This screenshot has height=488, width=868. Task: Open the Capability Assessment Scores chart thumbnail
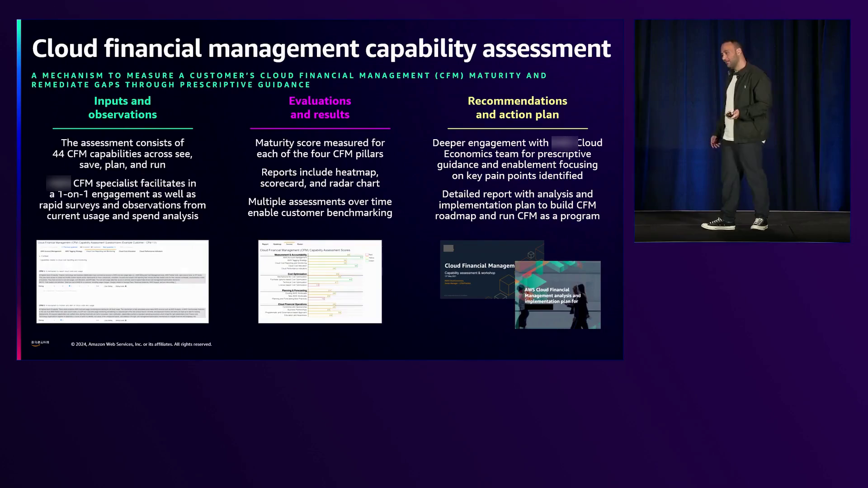click(x=320, y=282)
